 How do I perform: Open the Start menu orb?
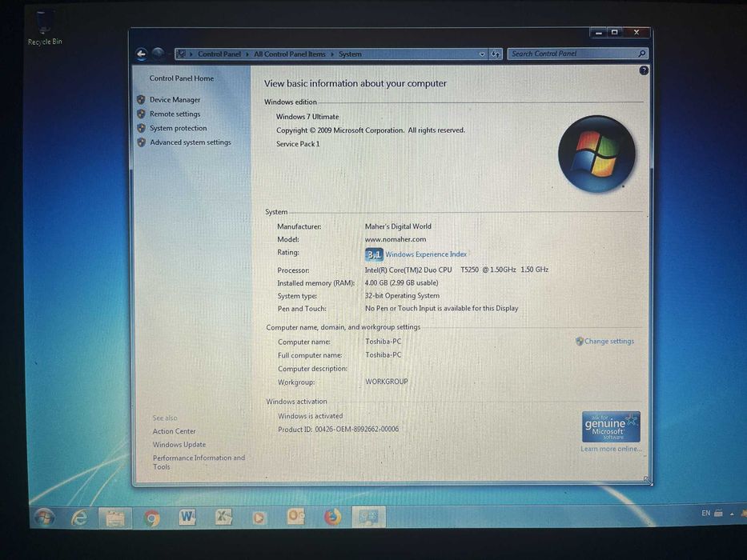(44, 517)
